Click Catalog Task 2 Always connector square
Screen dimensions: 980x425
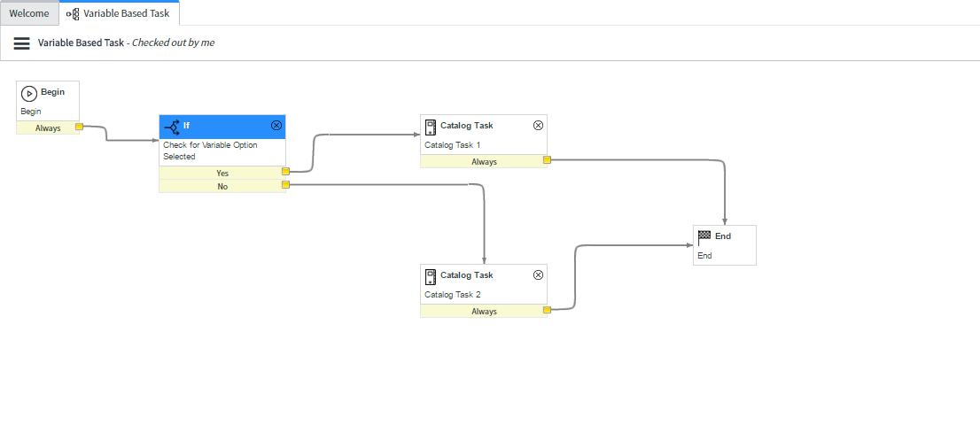tap(547, 311)
